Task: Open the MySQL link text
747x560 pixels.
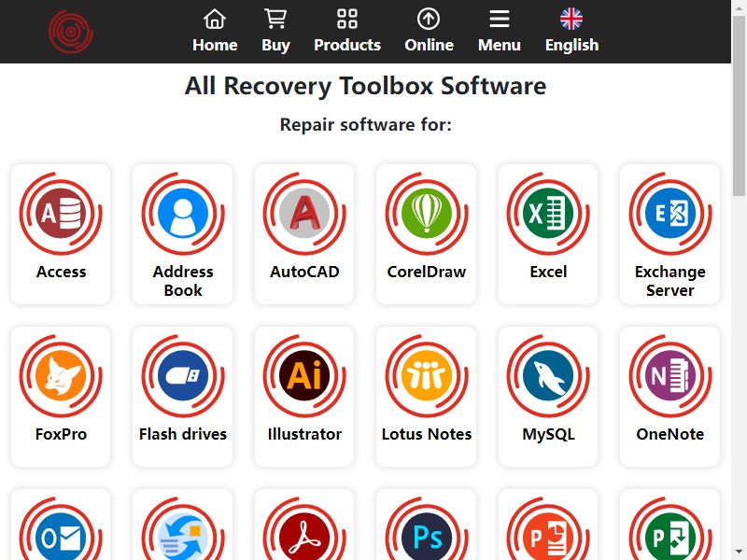Action: [x=548, y=434]
